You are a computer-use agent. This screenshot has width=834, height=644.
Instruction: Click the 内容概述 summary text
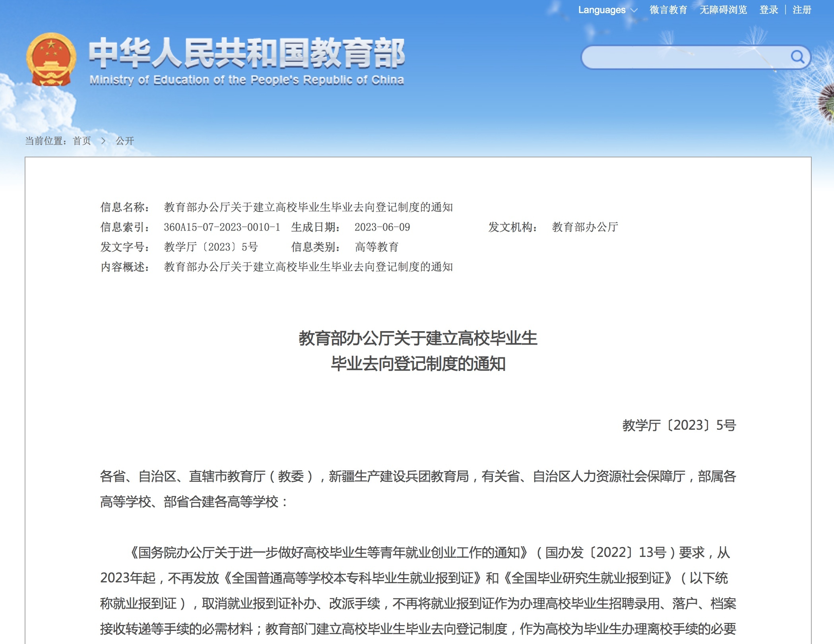point(308,267)
